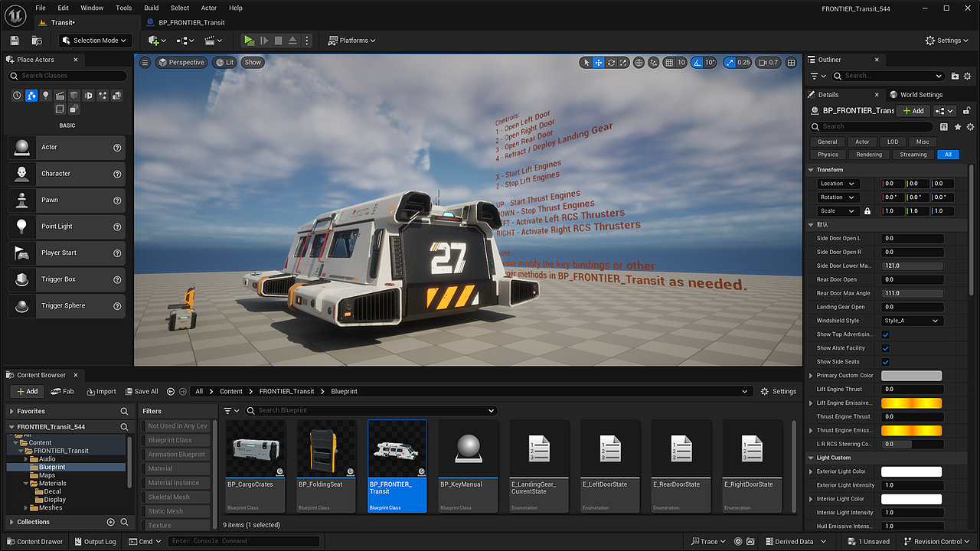The width and height of the screenshot is (980, 551).
Task: Show Recently Placed actors clock icon
Action: point(18,96)
